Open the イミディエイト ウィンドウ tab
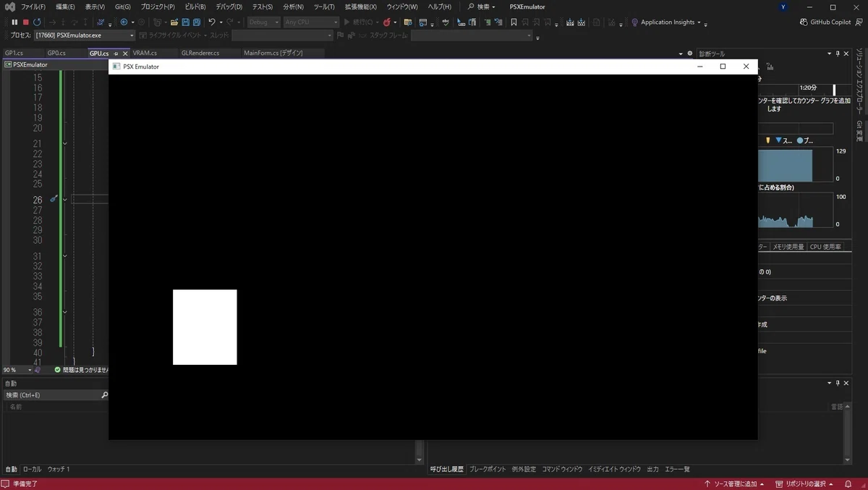868x490 pixels. (614, 469)
